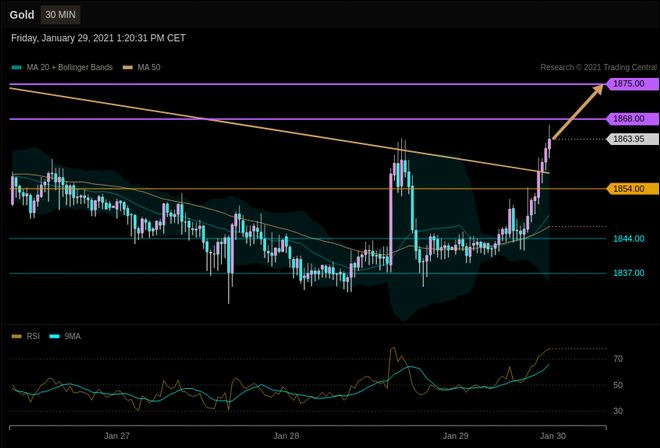The image size is (660, 448).
Task: Click the 1844.00 support price label
Action: point(628,239)
